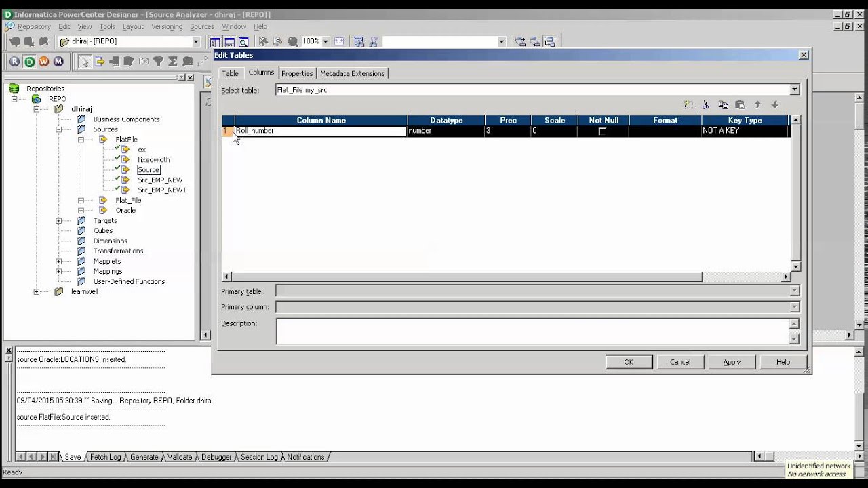Collapse the Sources node in tree
Image resolution: width=868 pixels, height=488 pixels.
[59, 129]
